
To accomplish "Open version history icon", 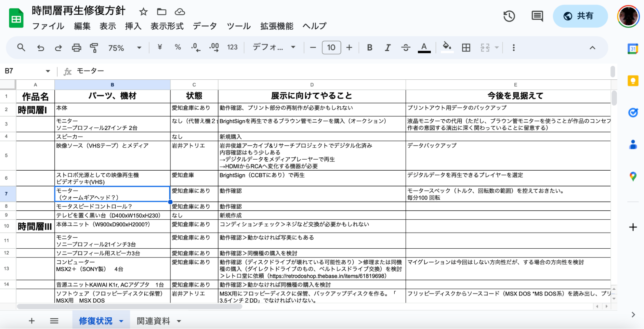I will [x=509, y=16].
